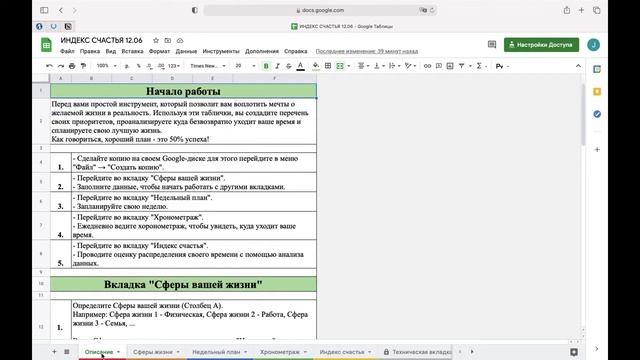Click the Google Sheets home logo

tap(46, 45)
